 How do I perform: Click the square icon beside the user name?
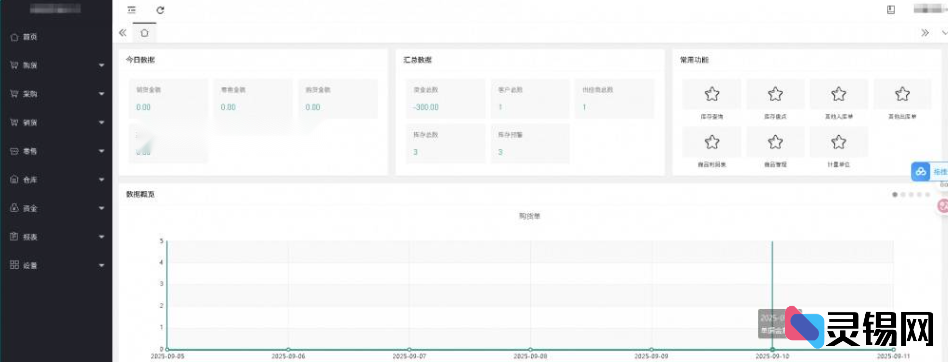click(x=891, y=9)
